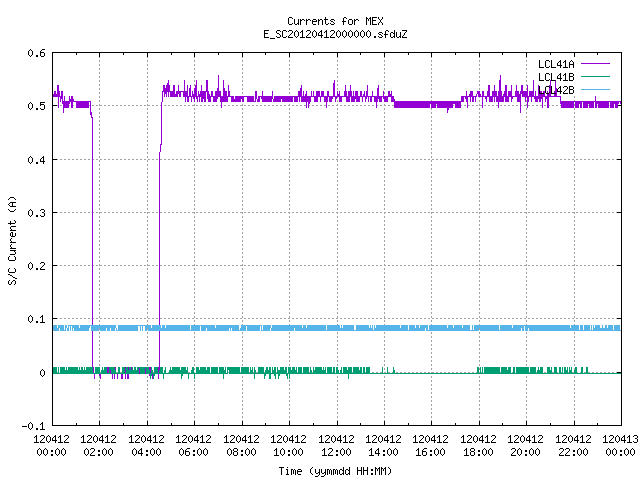Click the blue LCL42B trace near 12:00
The image size is (640, 480).
click(337, 328)
